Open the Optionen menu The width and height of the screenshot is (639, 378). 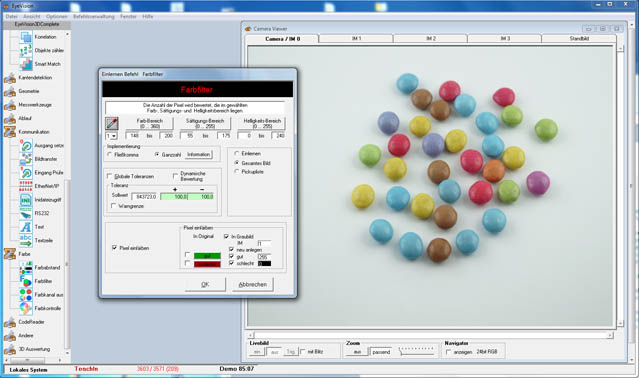pyautogui.click(x=57, y=16)
